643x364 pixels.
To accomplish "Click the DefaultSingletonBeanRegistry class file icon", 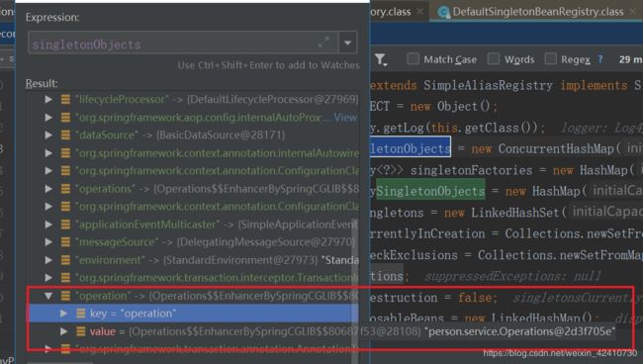I will coord(443,12).
